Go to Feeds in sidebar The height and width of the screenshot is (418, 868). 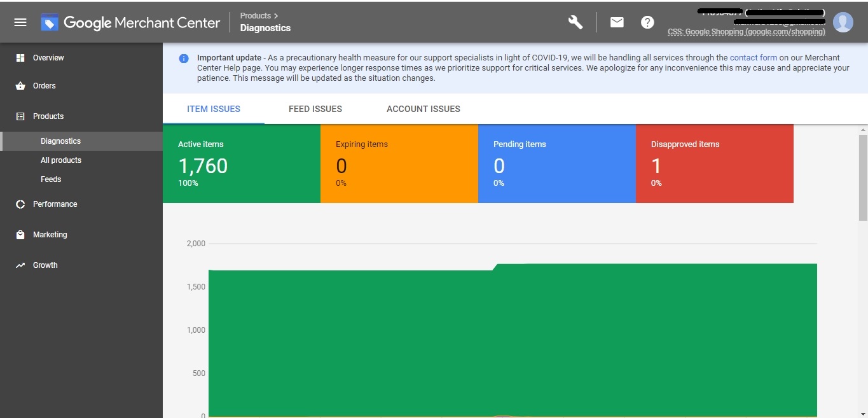pos(51,179)
